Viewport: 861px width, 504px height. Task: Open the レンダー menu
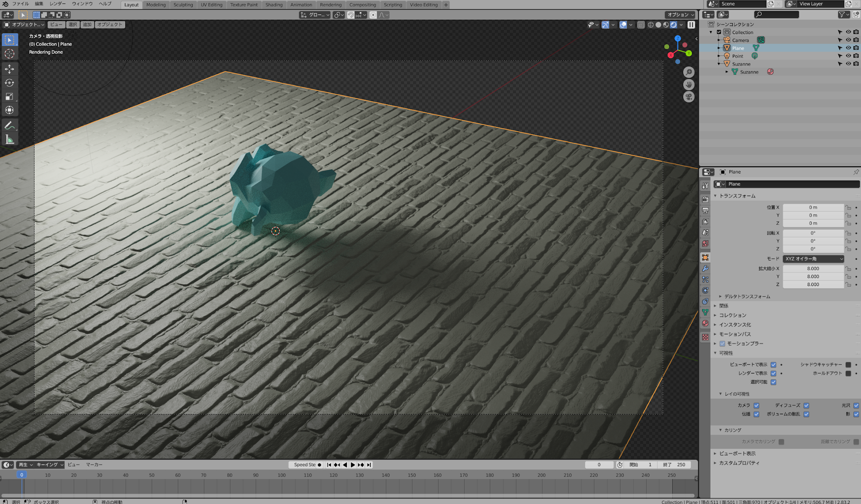coord(58,4)
